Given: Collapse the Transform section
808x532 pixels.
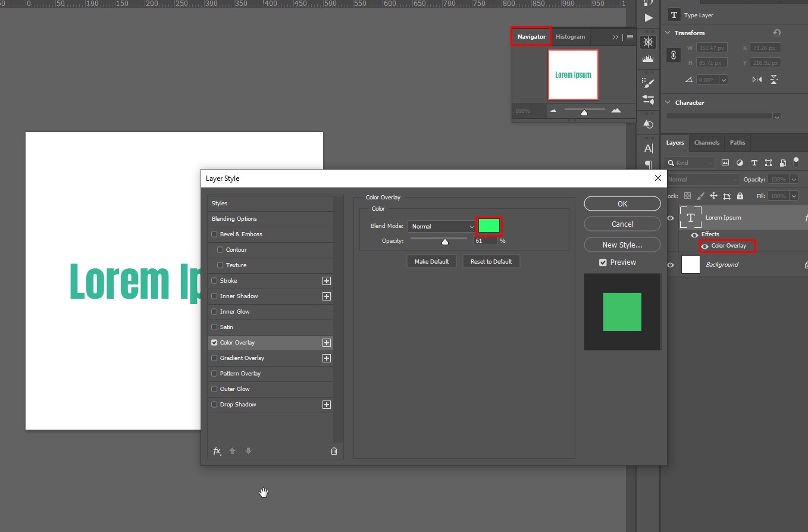Looking at the screenshot, I should (x=668, y=33).
